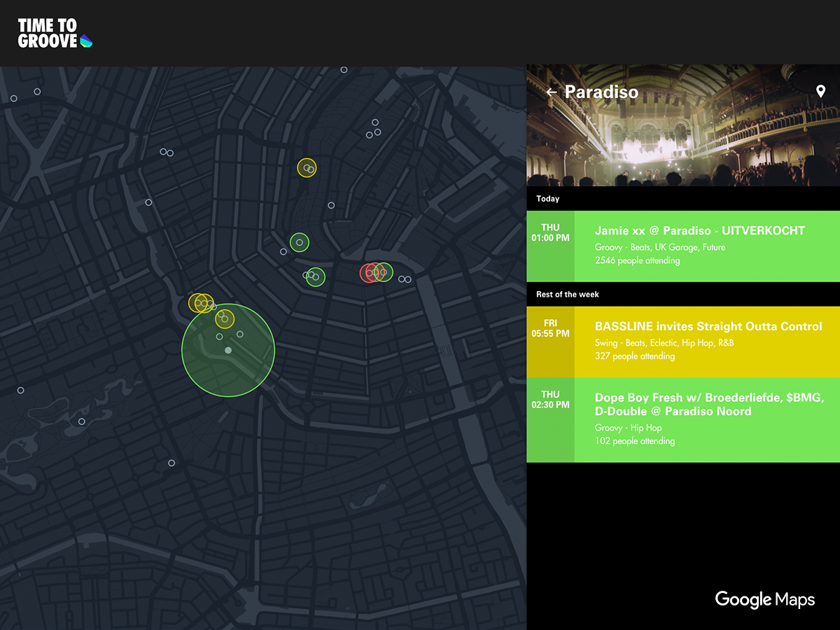
Task: Click the 'Rest of the week' header
Action: pyautogui.click(x=683, y=294)
